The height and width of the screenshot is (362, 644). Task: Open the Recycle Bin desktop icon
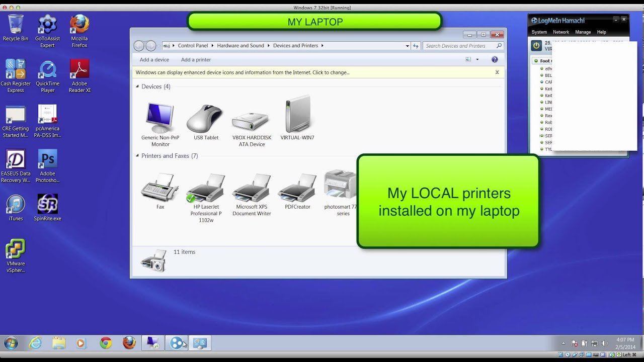pos(16,28)
